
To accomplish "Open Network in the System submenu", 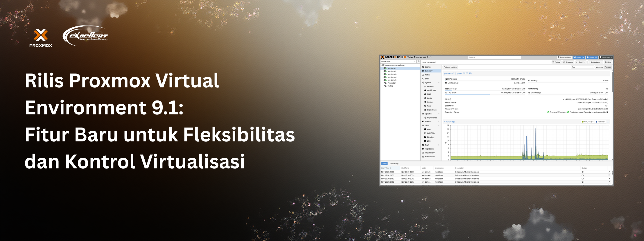I will click(430, 87).
